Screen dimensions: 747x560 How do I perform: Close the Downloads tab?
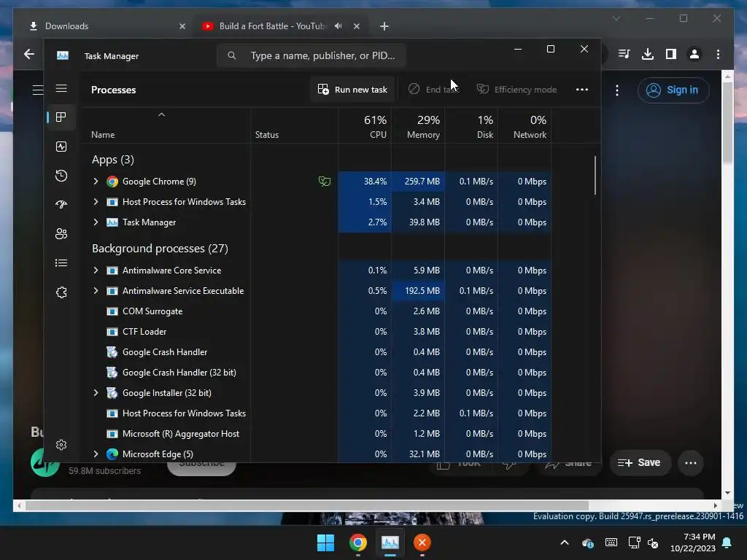182,26
